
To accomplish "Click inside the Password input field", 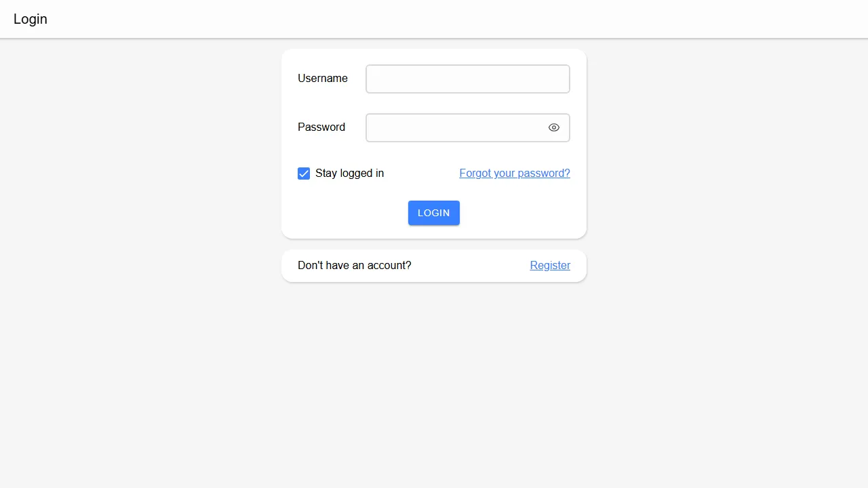I will coord(456,127).
